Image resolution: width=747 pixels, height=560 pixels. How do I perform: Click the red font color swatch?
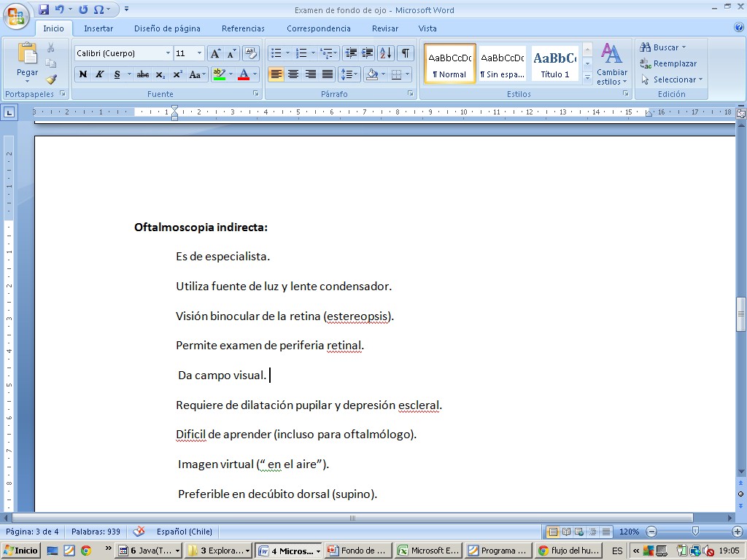click(243, 74)
